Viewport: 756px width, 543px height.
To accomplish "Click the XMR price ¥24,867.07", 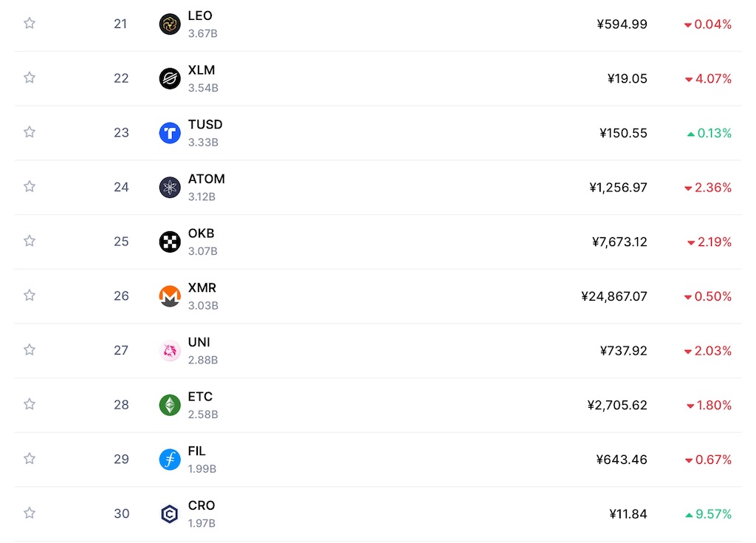I will (614, 296).
